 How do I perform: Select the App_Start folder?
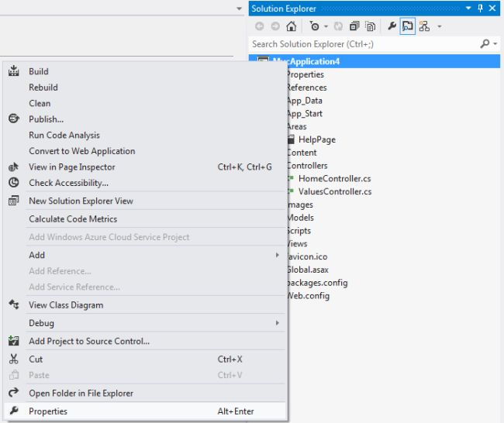pyautogui.click(x=305, y=114)
